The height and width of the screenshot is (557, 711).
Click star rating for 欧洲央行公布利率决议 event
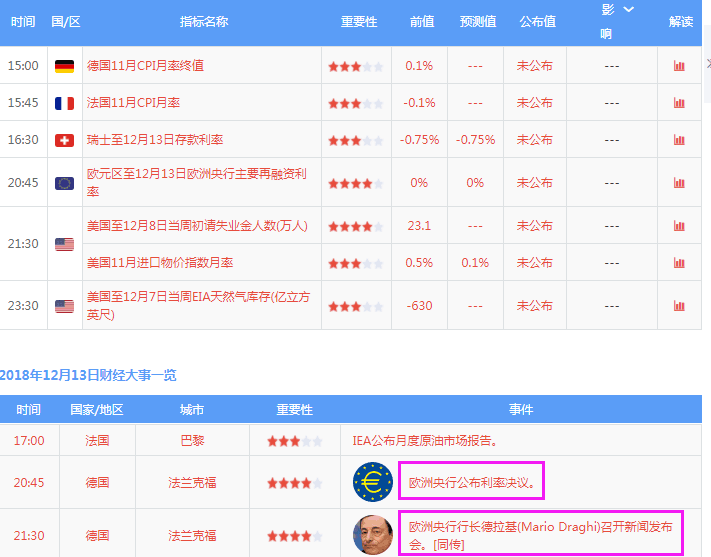[x=295, y=483]
